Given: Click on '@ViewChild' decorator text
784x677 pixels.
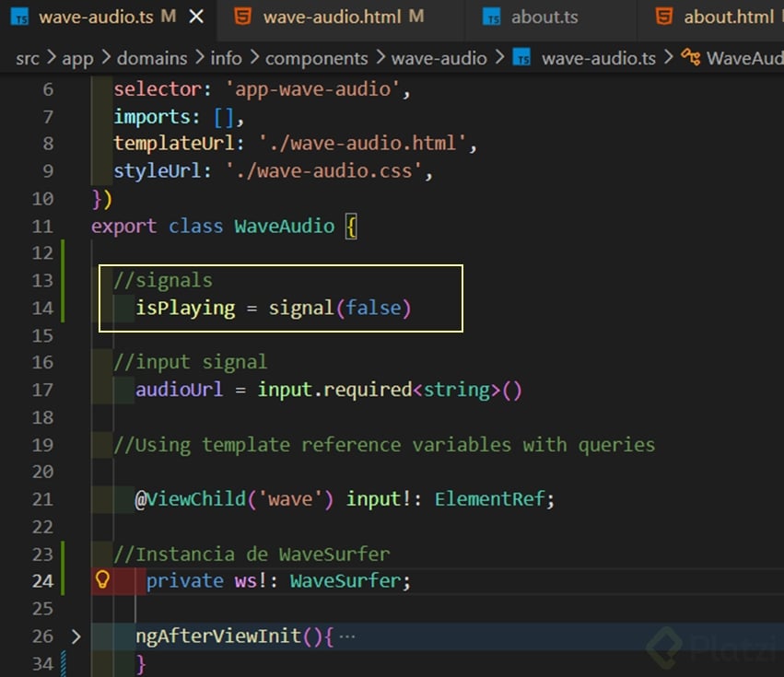Looking at the screenshot, I should click(x=191, y=499).
